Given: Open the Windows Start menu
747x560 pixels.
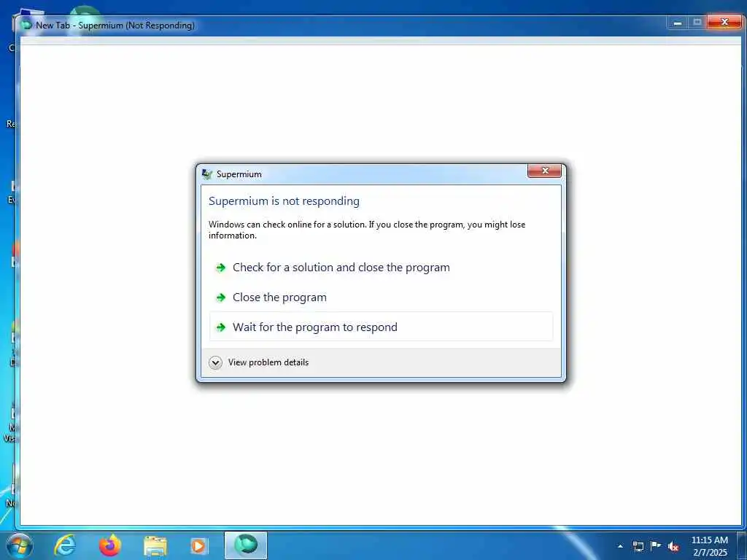Looking at the screenshot, I should click(20, 545).
